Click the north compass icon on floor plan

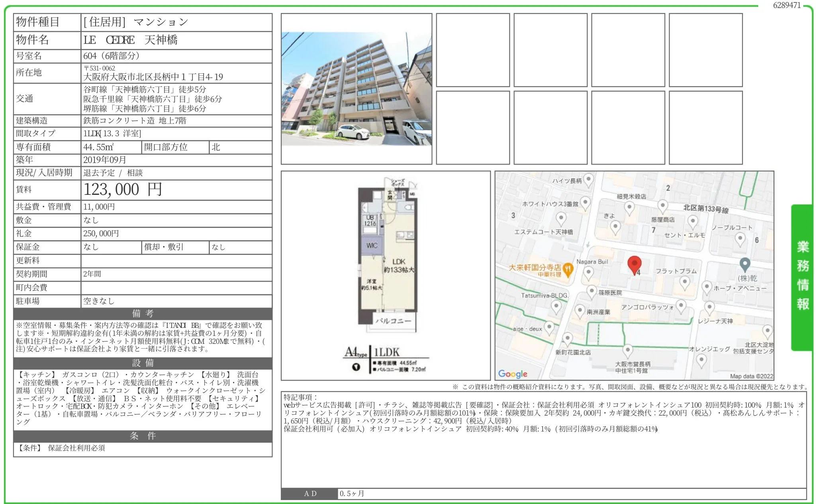(356, 367)
